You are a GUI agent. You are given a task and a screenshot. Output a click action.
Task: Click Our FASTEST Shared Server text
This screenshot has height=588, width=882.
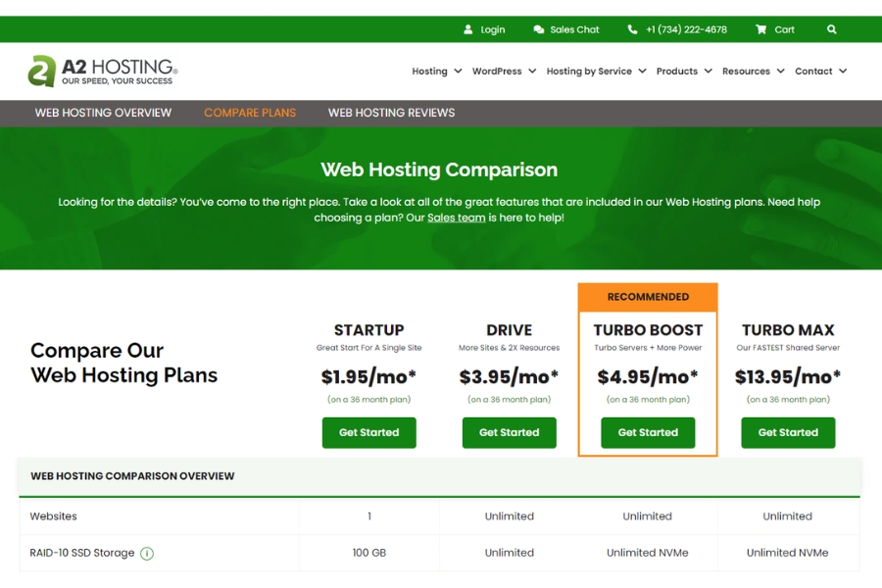click(x=788, y=348)
